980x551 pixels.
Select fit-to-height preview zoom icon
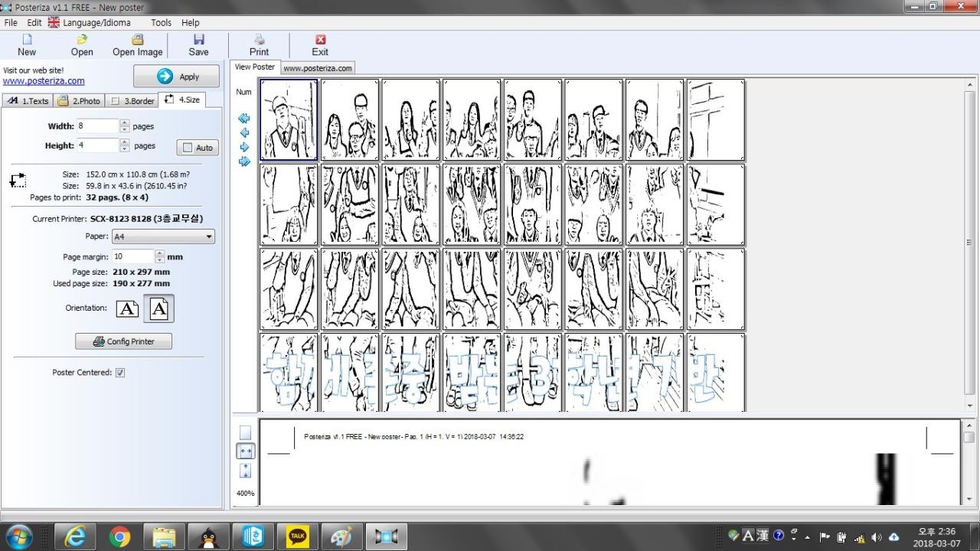click(245, 471)
